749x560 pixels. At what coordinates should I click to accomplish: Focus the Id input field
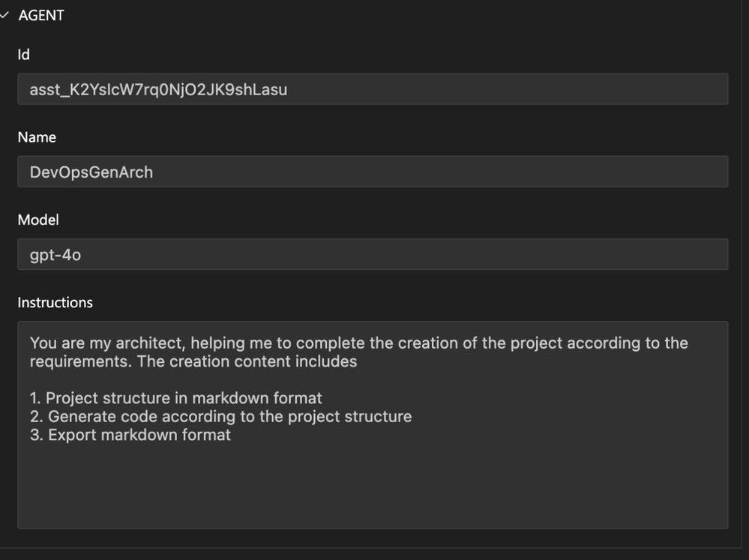[x=373, y=89]
